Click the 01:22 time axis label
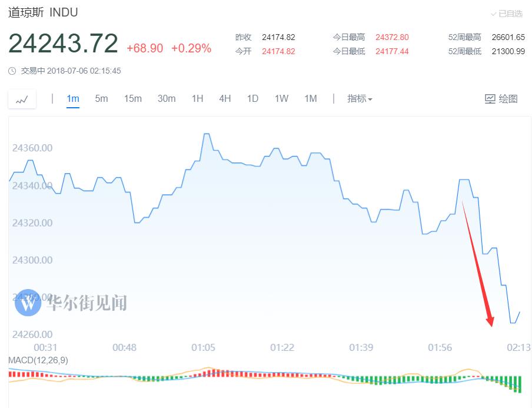The height and width of the screenshot is (408, 532). point(282,347)
